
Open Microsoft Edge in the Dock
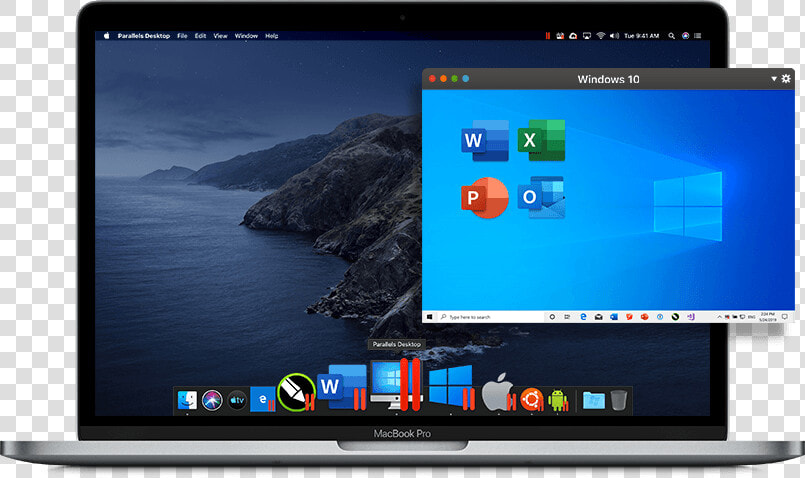tap(262, 399)
